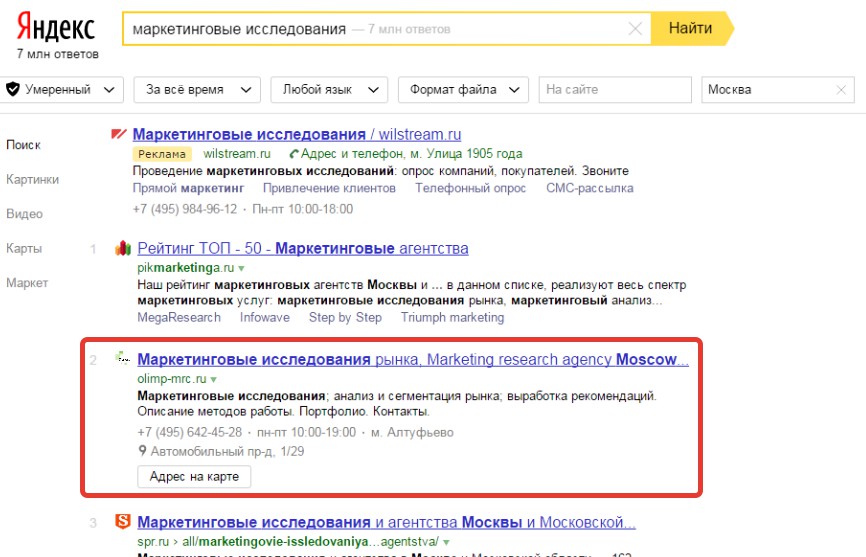Expand the arrow next to olimp-mrc.ru

coord(214,380)
